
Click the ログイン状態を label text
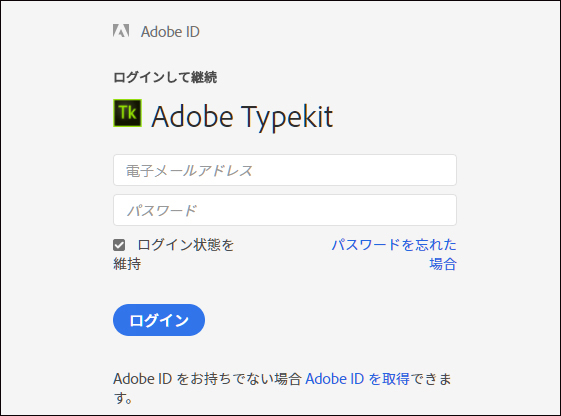coord(186,245)
